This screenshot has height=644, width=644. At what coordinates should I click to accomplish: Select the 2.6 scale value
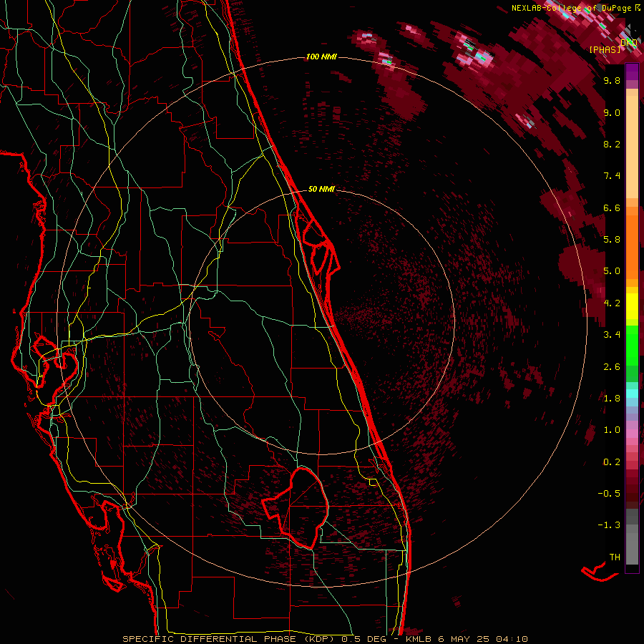(x=612, y=366)
